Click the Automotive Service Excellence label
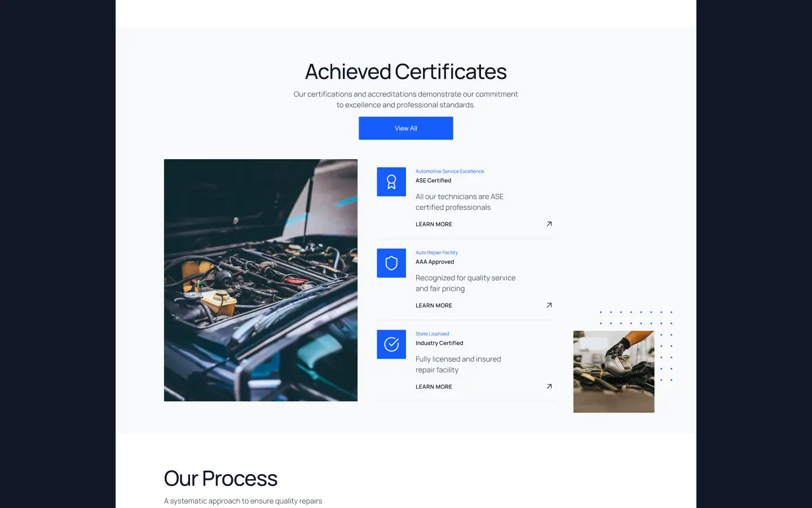This screenshot has height=508, width=812. [449, 171]
